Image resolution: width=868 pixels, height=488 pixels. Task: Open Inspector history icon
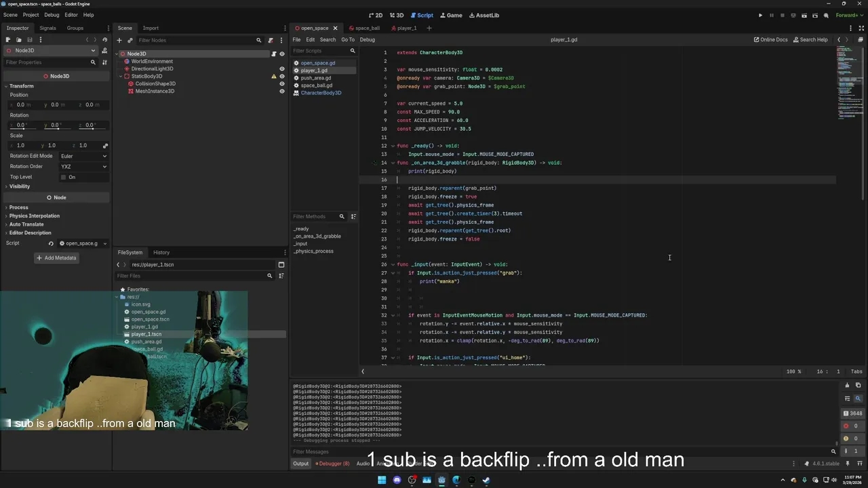[x=104, y=39]
